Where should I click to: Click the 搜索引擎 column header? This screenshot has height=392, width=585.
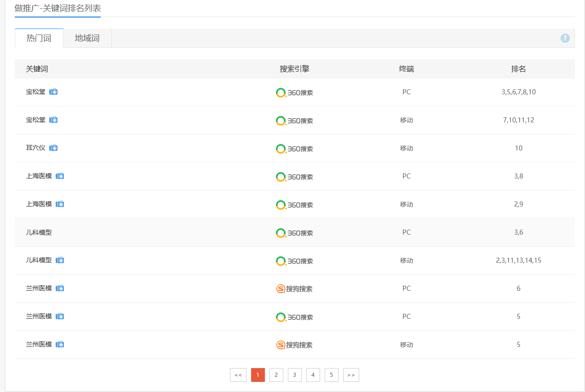(295, 69)
